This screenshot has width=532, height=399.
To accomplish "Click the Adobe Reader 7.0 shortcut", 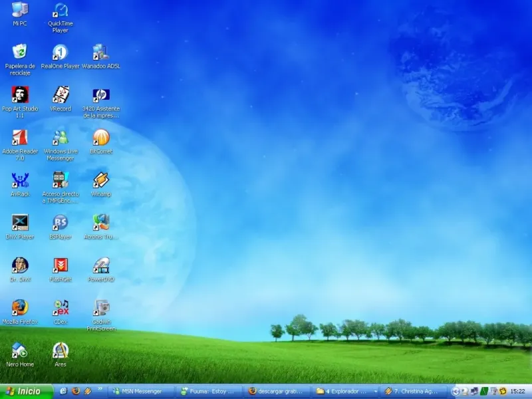I will 20,145.
